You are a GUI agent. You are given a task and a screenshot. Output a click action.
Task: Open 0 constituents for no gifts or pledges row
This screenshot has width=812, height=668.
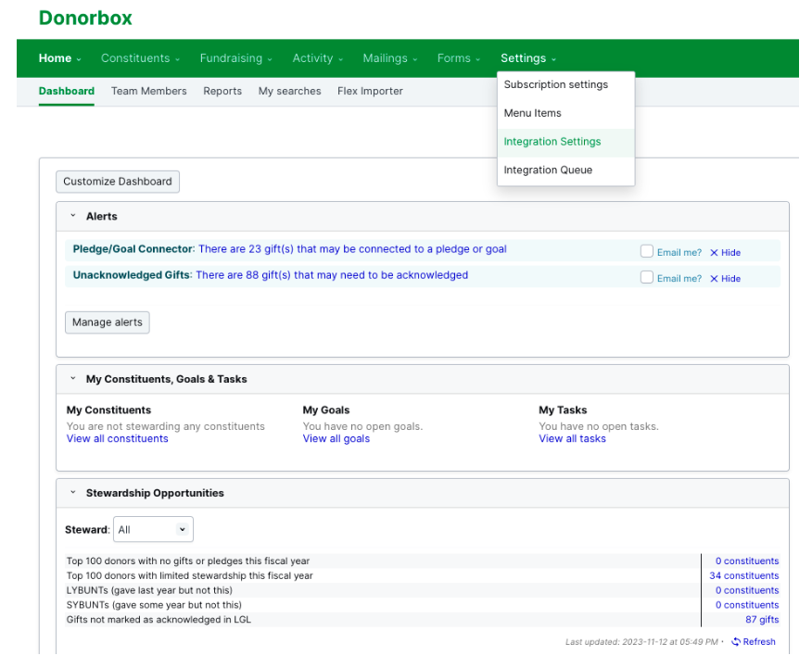(747, 561)
